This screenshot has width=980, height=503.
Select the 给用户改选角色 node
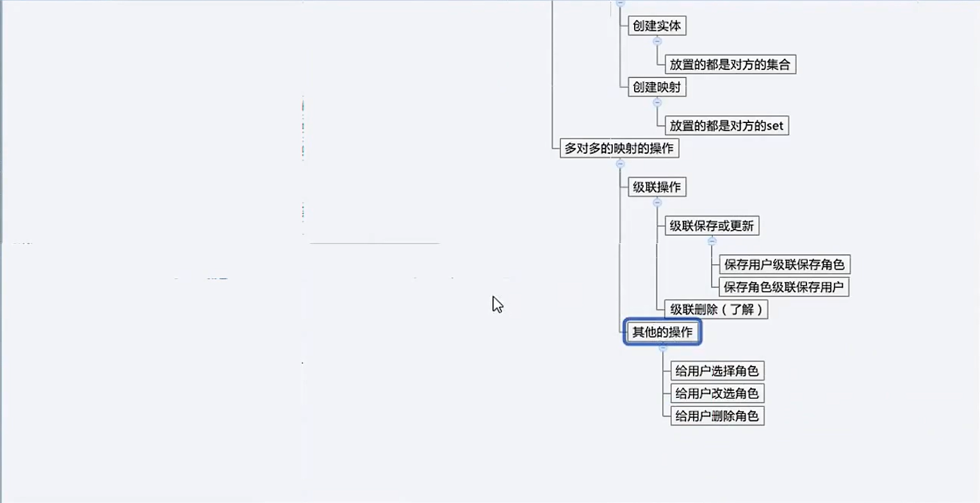(717, 393)
